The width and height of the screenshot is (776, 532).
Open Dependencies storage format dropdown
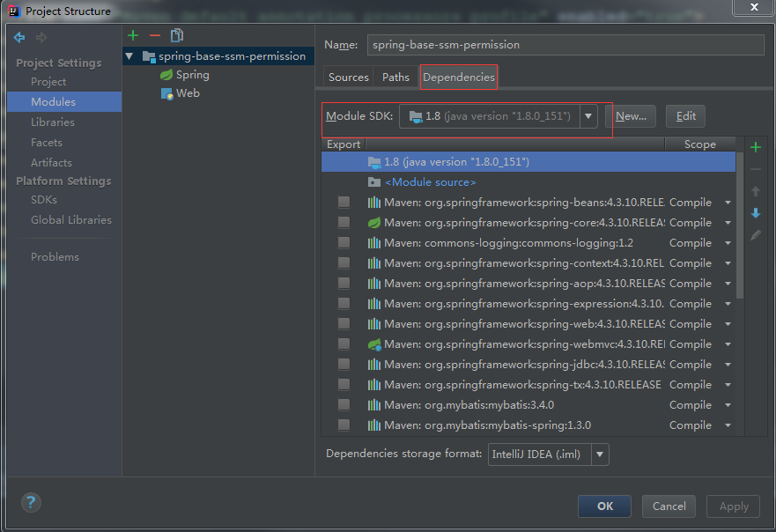tap(600, 454)
